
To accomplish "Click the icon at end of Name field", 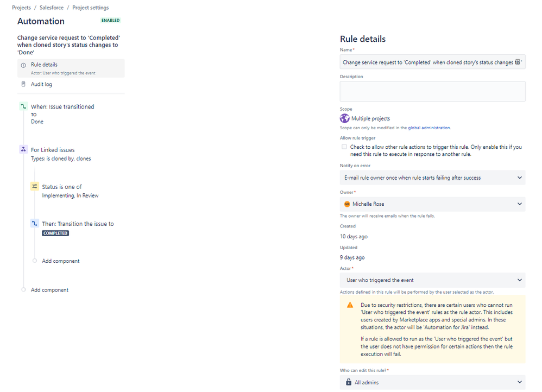I will point(518,62).
